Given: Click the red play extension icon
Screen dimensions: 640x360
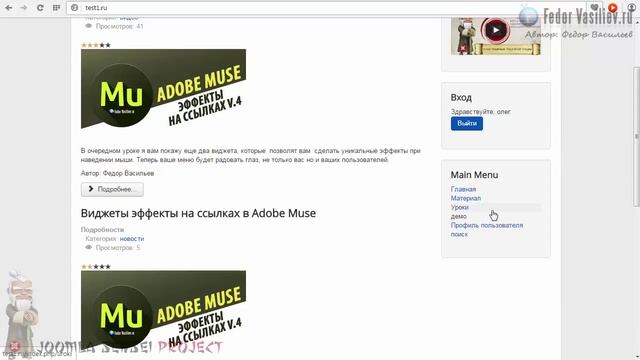Looking at the screenshot, I should 613,7.
